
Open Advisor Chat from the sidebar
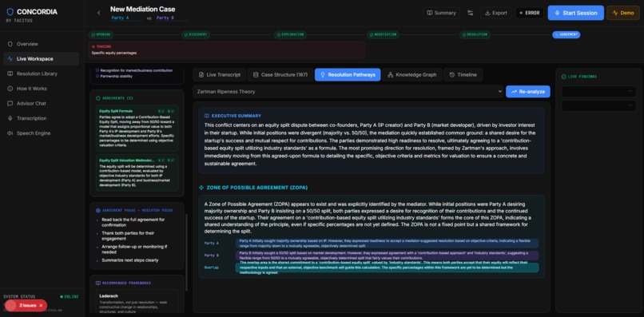point(41,104)
